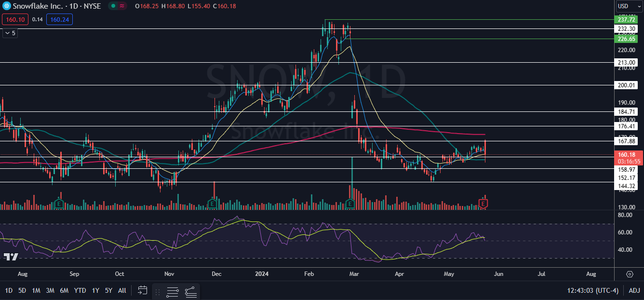Click the second line drawing tool icon in floating toolbar
Screen dimensions: 644x300
(190, 291)
